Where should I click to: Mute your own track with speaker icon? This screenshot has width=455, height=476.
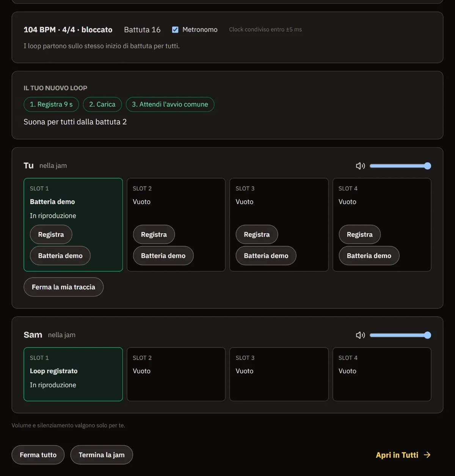(x=360, y=166)
